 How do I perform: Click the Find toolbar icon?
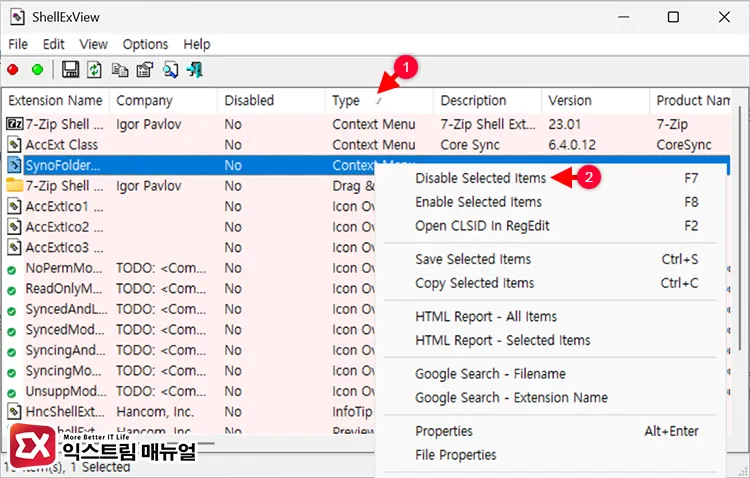[x=170, y=70]
